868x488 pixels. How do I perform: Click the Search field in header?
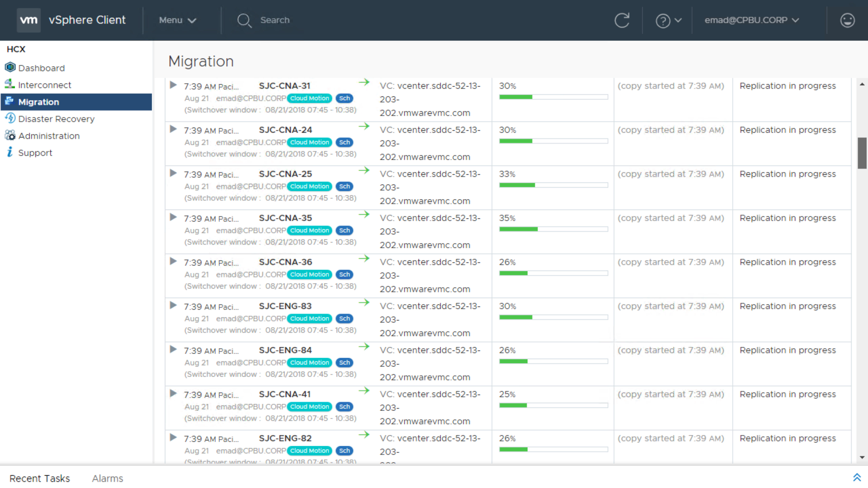(275, 20)
